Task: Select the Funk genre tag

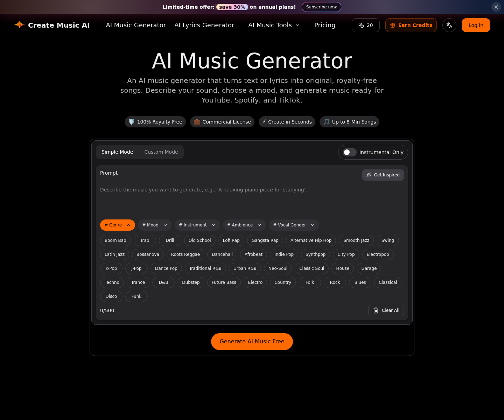Action: click(136, 296)
